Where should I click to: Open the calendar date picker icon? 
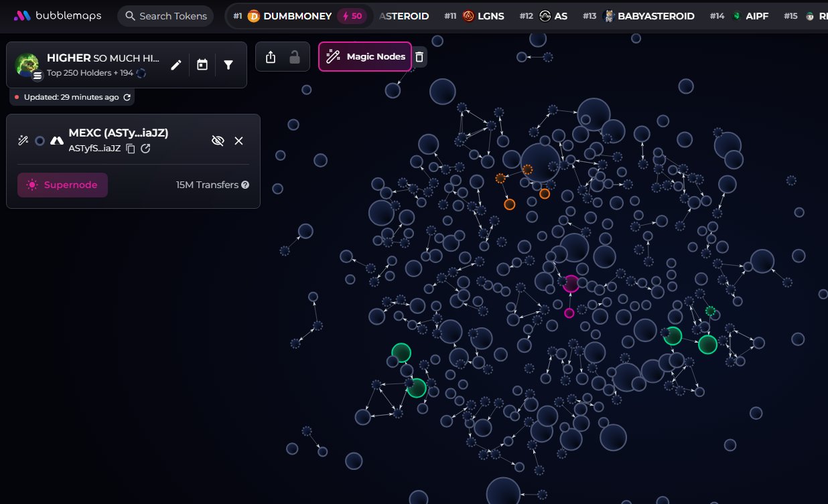pos(202,65)
